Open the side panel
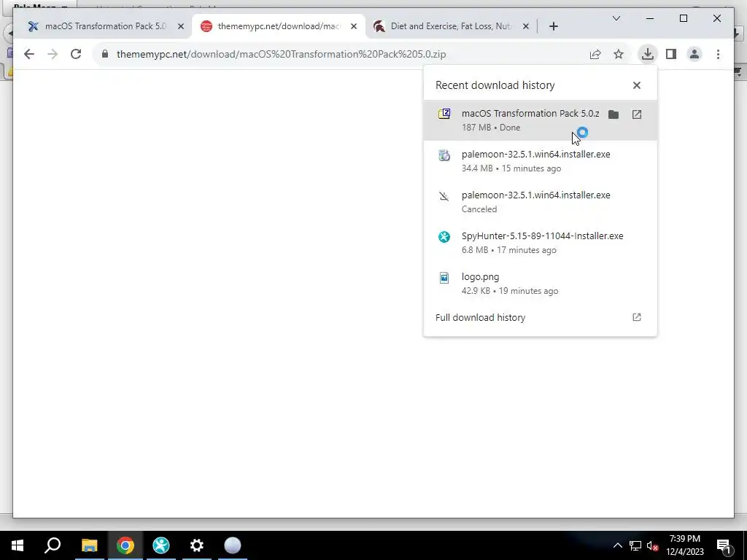Screen dimensions: 747x560 (671, 54)
